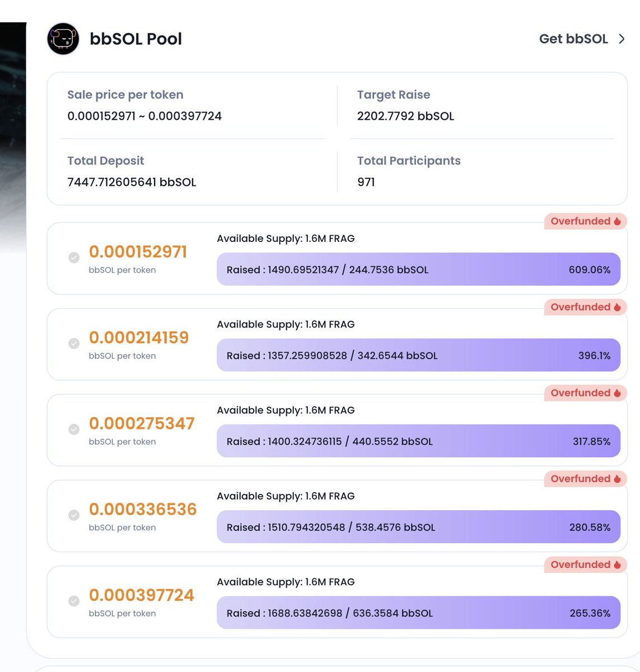This screenshot has height=672, width=640.
Task: Click the price range 0.000152971 ~ 0.000397724
Action: (144, 116)
